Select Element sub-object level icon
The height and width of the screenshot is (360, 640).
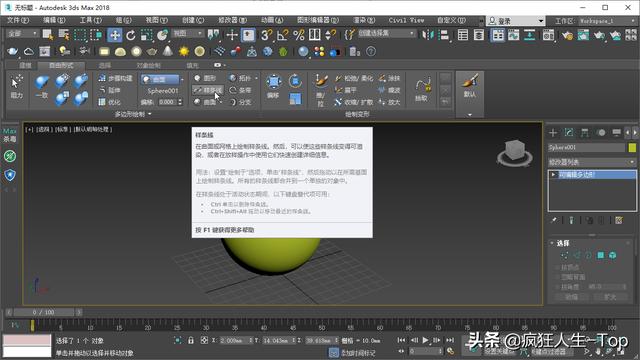(613, 255)
